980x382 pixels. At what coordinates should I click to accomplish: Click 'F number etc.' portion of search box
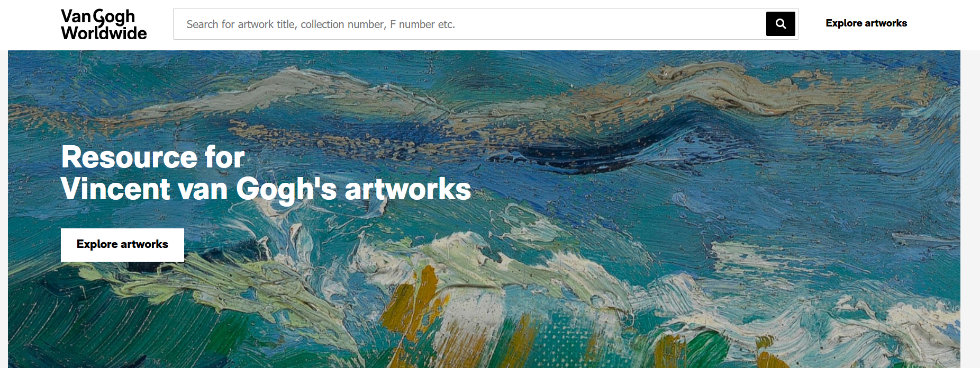click(422, 24)
